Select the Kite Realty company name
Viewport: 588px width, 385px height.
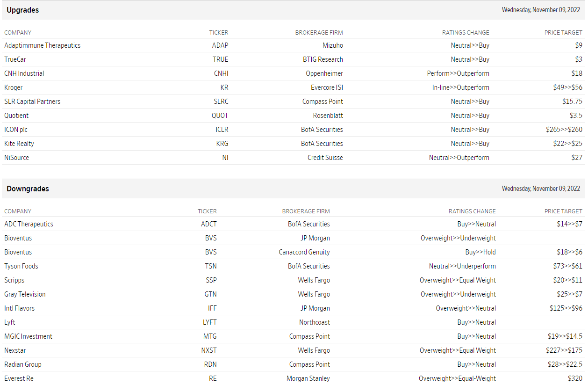[x=19, y=144]
